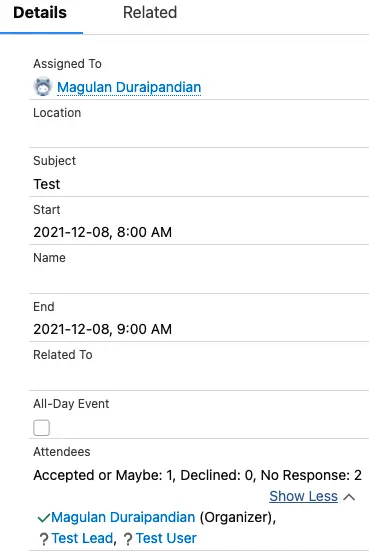Collapse attendees with the up chevron
This screenshot has height=553, width=369.
pyautogui.click(x=349, y=497)
